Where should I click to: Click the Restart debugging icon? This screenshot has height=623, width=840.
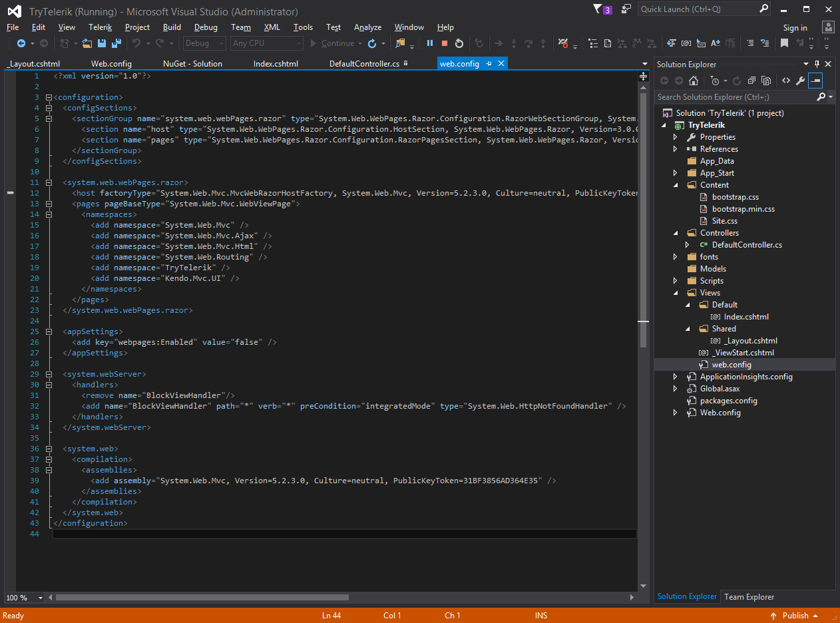pos(459,43)
